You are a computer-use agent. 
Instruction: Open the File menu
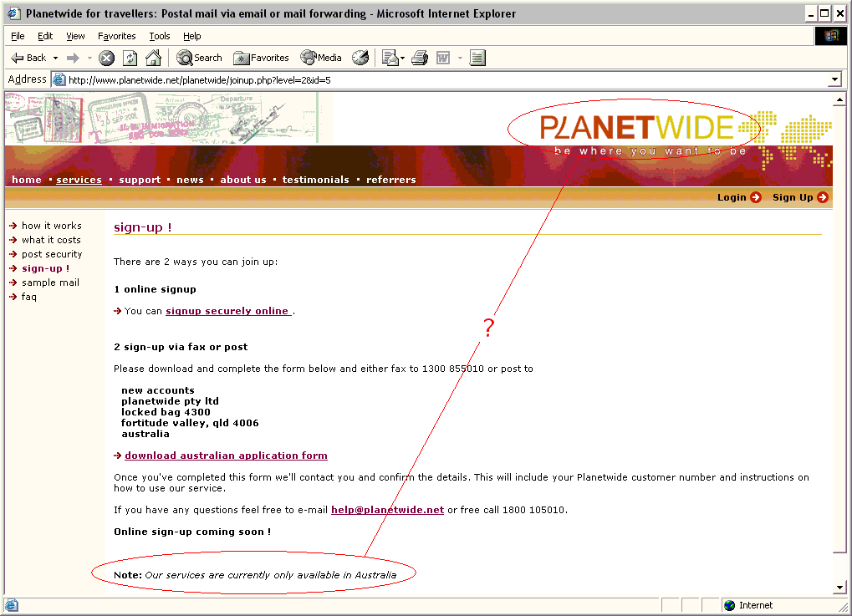[x=18, y=36]
